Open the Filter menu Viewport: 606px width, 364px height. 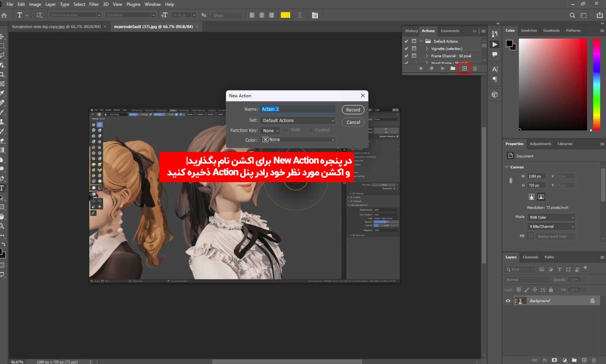94,4
